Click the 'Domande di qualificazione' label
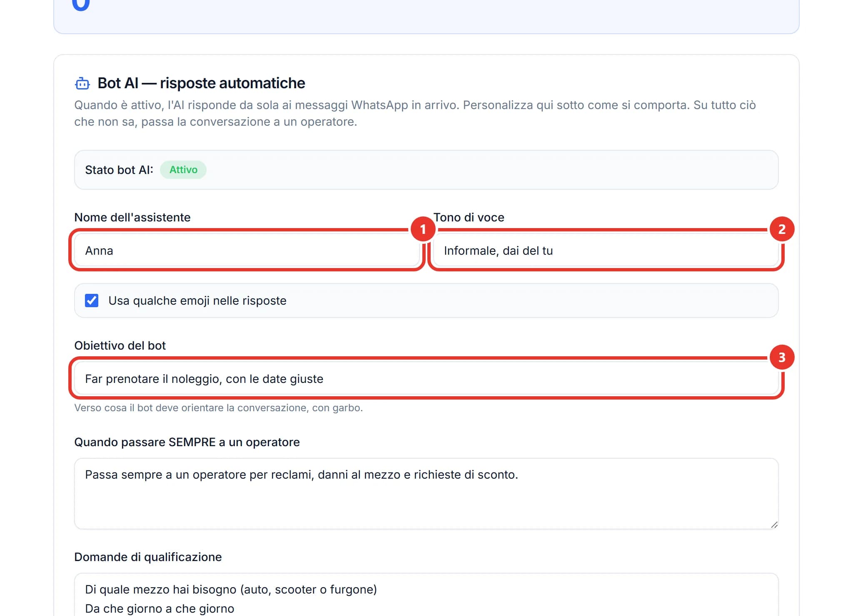Screen dimensions: 853x616 click(148, 557)
